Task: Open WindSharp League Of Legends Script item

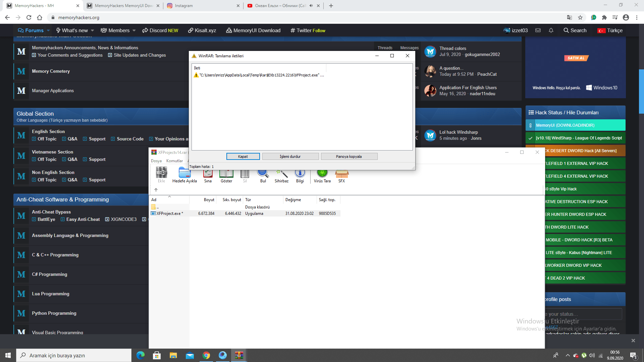Action: pos(575,138)
